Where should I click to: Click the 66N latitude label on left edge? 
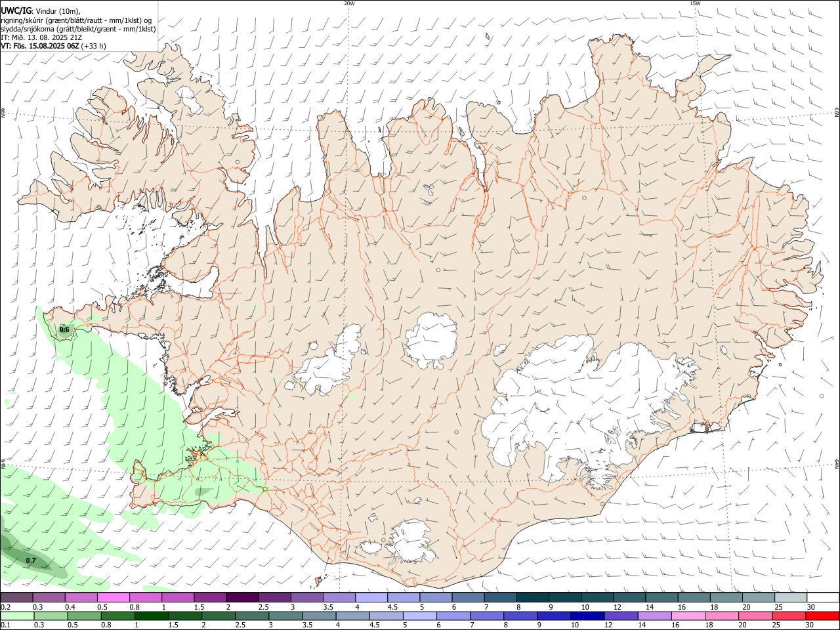pos(3,113)
